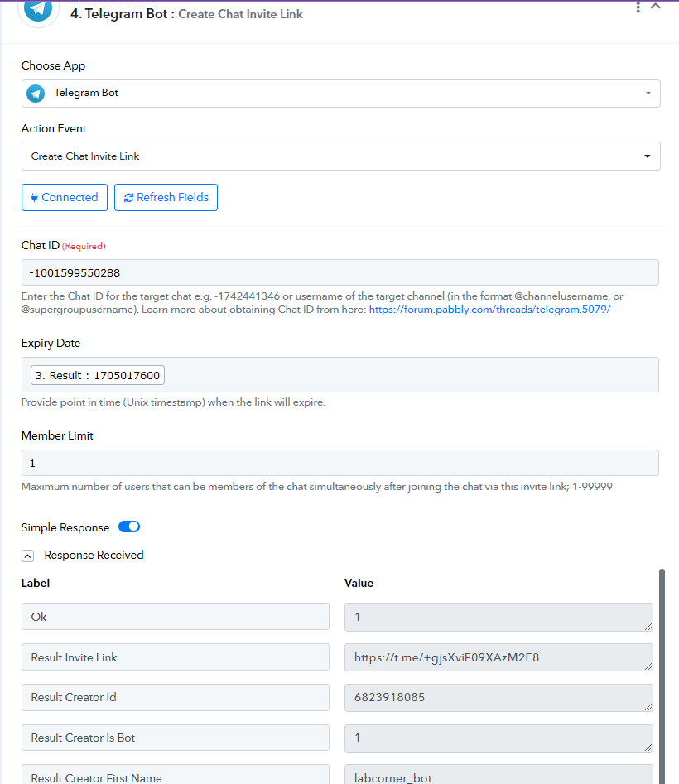Open the Action Event dropdown
Image resolution: width=679 pixels, height=784 pixels.
(x=340, y=156)
